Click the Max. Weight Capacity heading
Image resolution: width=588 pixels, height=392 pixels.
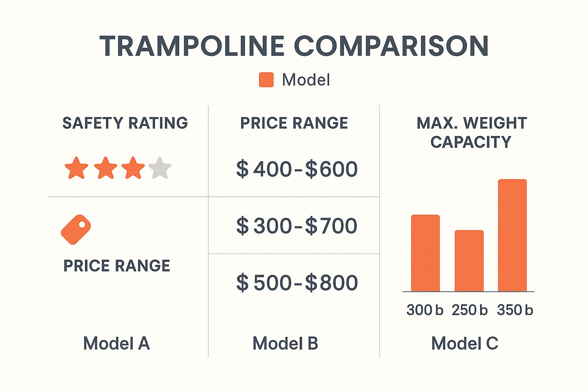click(471, 132)
